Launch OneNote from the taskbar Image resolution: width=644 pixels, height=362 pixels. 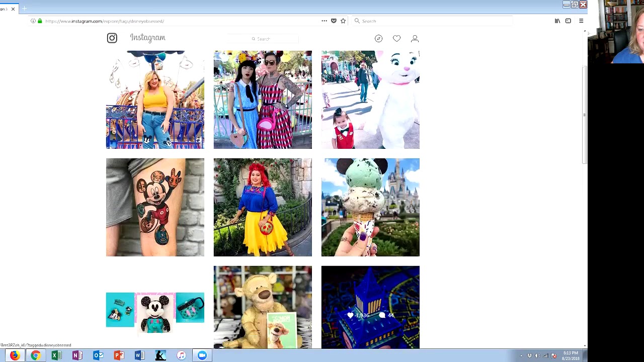click(x=77, y=355)
